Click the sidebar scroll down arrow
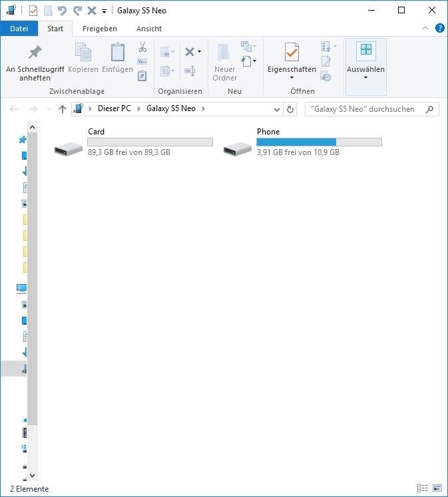The width and height of the screenshot is (448, 497). coord(32,476)
